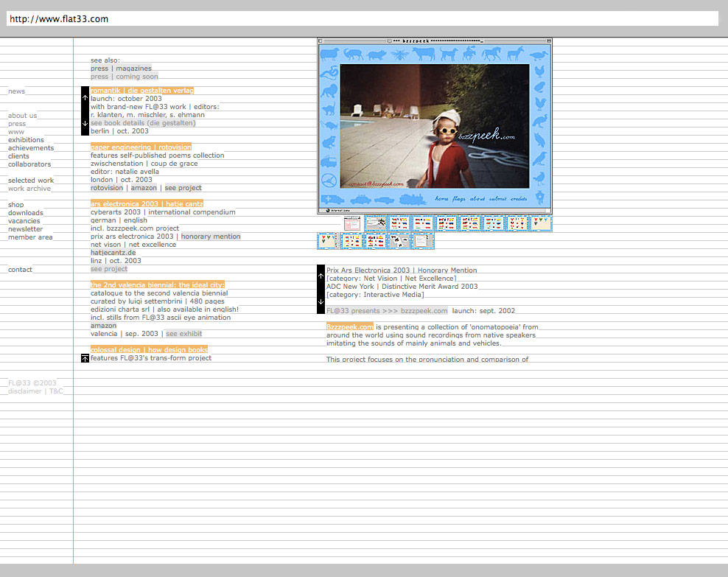Screen dimensions: 728x577
Task: Select exhibitions in sidebar menu
Action: coord(26,140)
